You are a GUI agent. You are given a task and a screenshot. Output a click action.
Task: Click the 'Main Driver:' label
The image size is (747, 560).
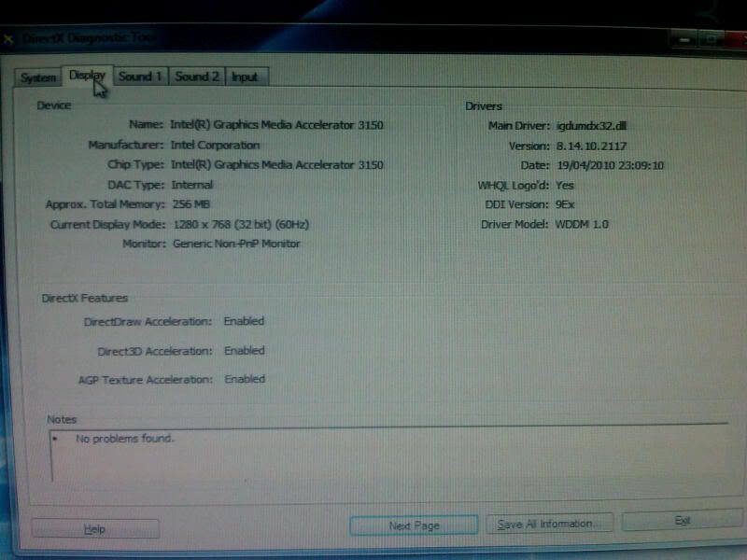[519, 126]
